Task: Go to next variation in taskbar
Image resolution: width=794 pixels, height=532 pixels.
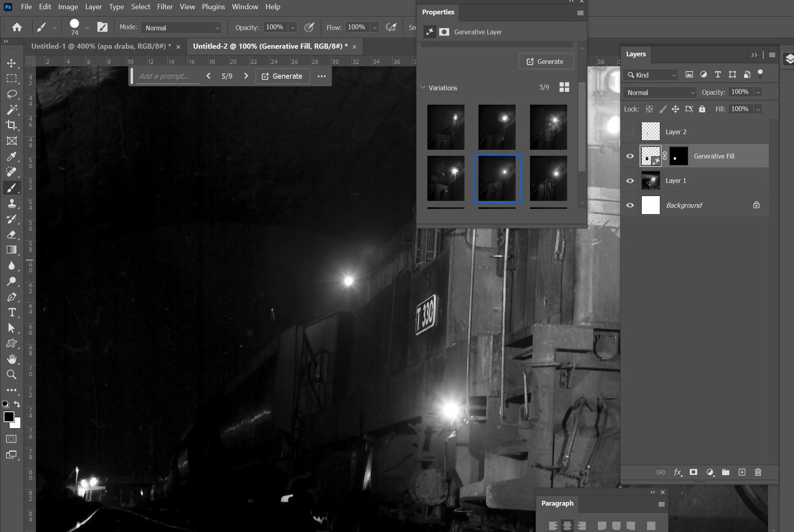Action: click(x=246, y=76)
